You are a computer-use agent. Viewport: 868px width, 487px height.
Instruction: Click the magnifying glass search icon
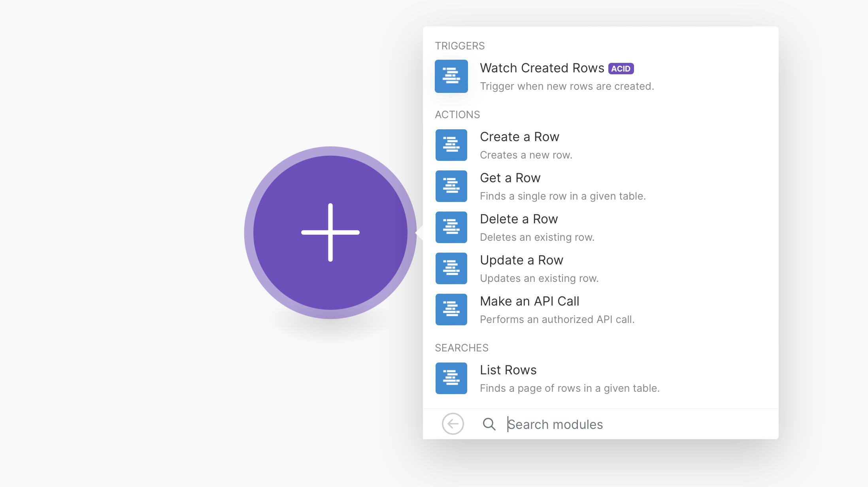coord(489,424)
